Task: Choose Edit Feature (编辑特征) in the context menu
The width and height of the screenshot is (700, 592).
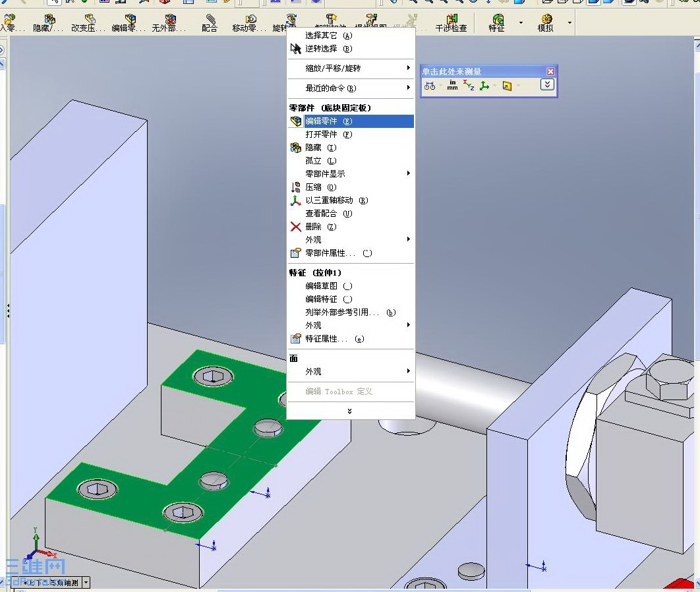Action: coord(351,299)
